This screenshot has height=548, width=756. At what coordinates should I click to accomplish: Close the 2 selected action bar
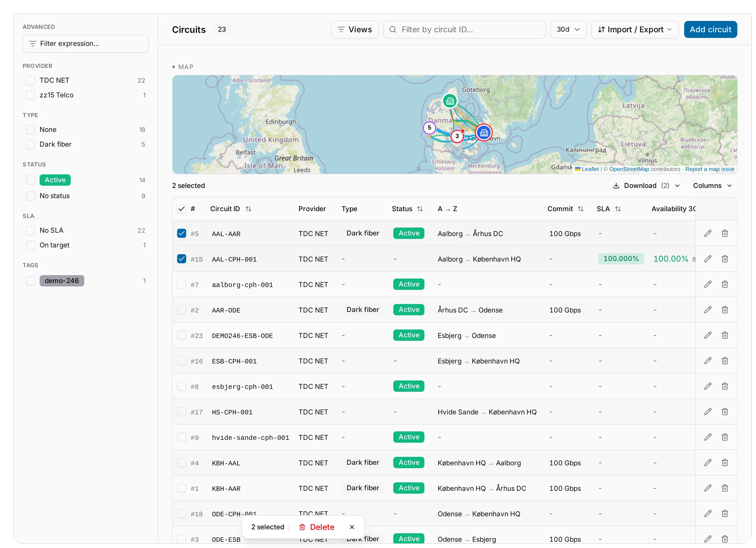click(x=352, y=527)
